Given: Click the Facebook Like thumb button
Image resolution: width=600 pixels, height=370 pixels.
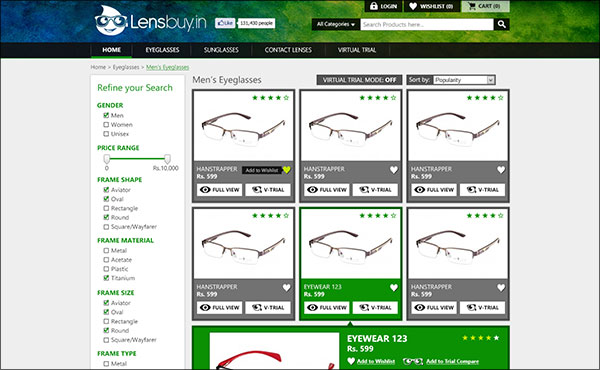Looking at the screenshot, I should (225, 23).
